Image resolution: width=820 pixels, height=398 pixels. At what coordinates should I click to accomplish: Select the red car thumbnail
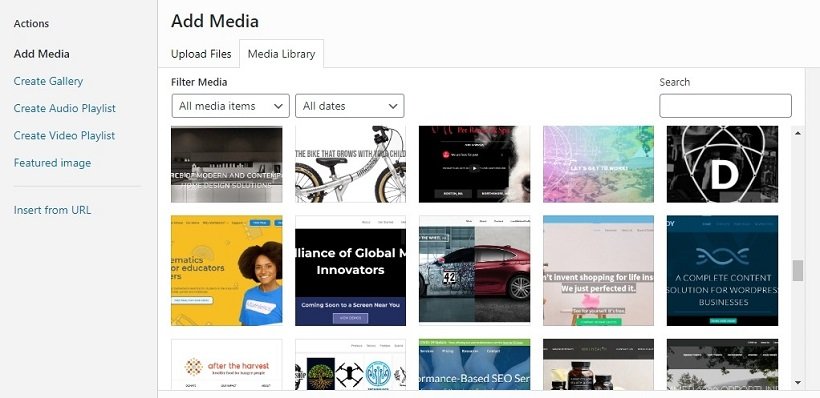tap(474, 270)
